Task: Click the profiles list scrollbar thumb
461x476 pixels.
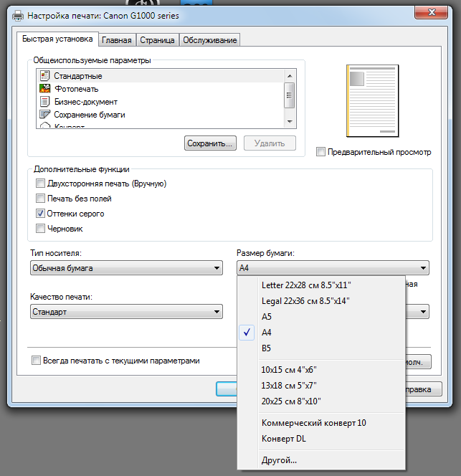Action: coord(289,95)
